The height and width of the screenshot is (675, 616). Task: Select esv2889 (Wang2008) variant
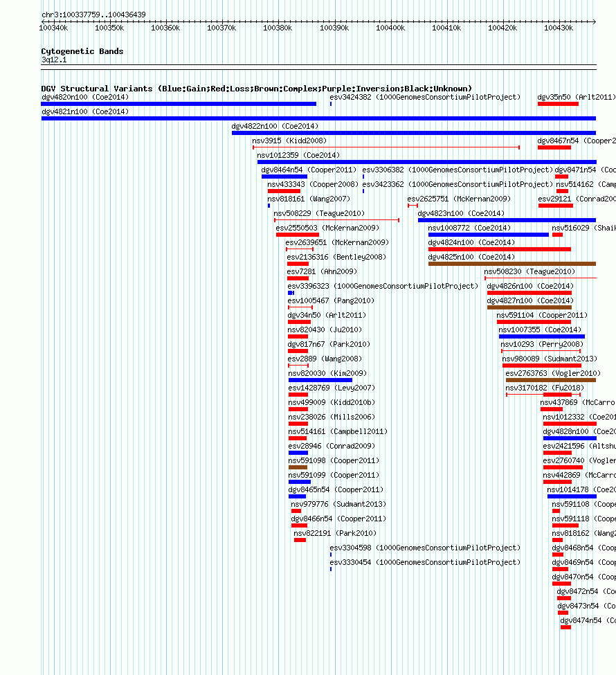[325, 359]
